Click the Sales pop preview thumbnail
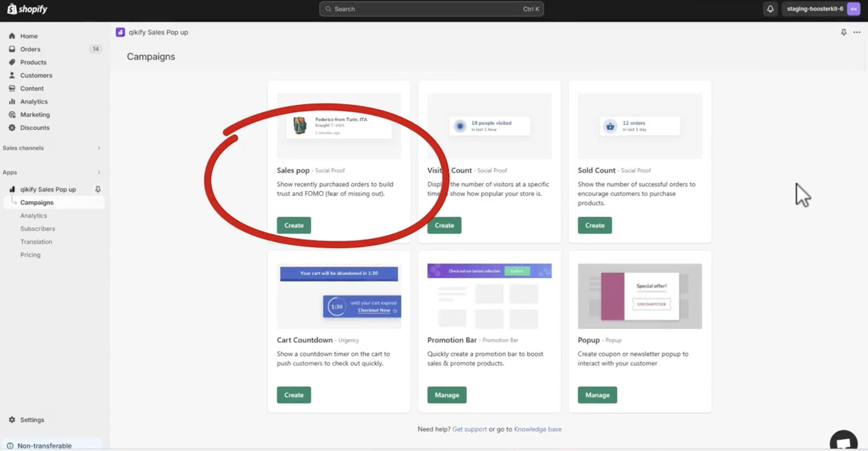Screen dimensions: 868x451 [339, 126]
